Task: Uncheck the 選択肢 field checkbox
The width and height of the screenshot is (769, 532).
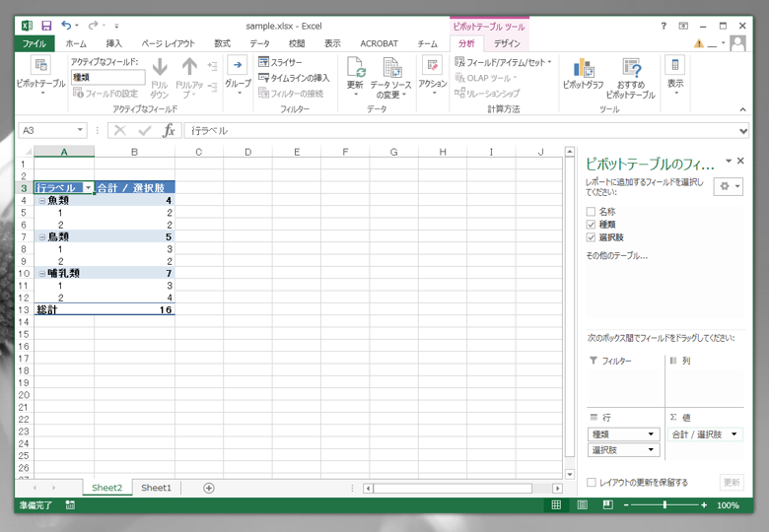Action: [591, 237]
